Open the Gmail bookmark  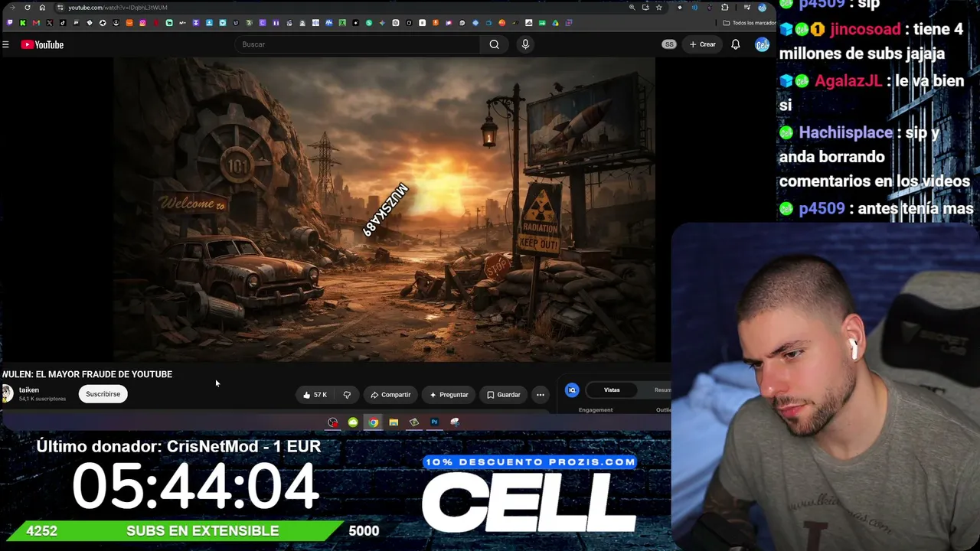[36, 23]
